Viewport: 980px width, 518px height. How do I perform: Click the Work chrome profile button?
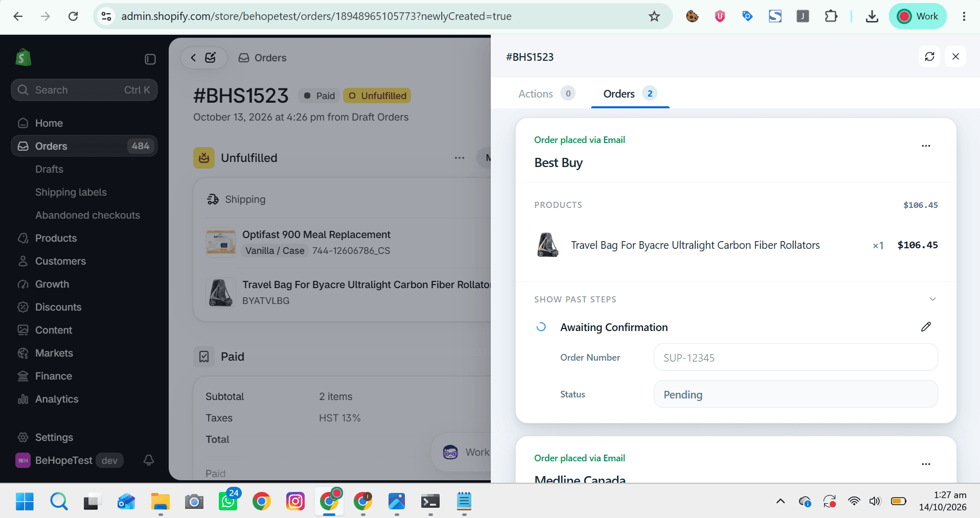point(918,16)
